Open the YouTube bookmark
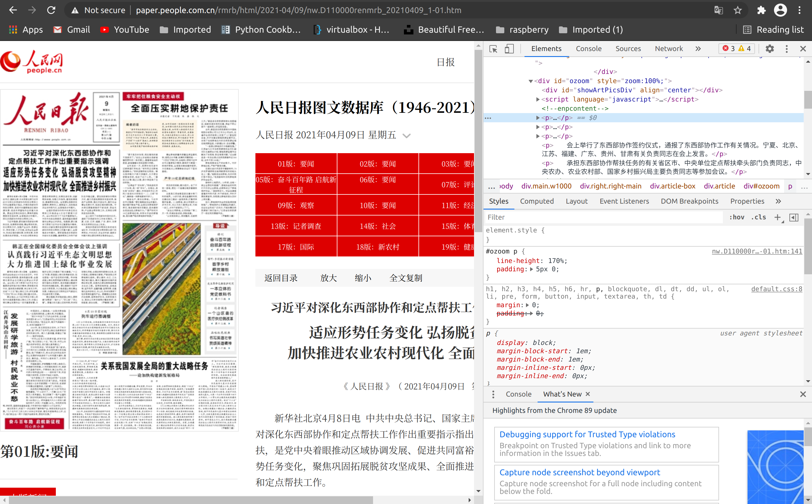 pyautogui.click(x=125, y=30)
